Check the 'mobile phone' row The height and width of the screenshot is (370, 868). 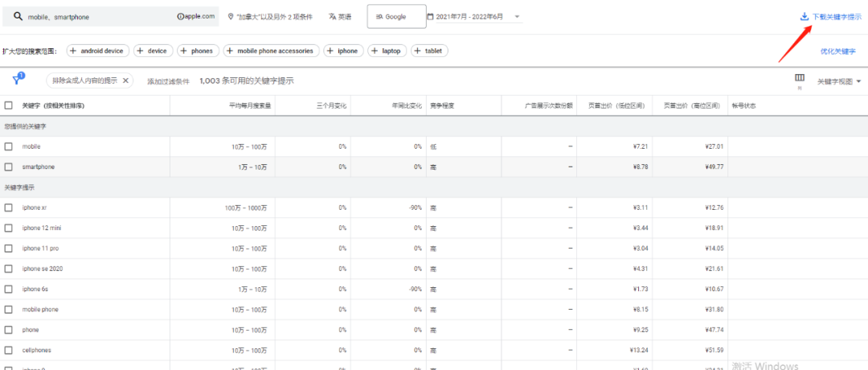8,310
